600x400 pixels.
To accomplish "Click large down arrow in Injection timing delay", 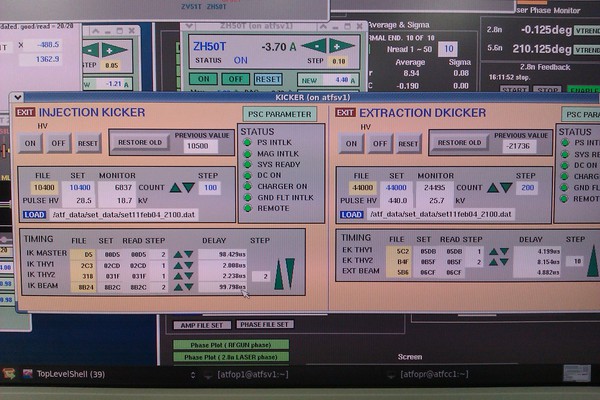I will click(x=290, y=273).
